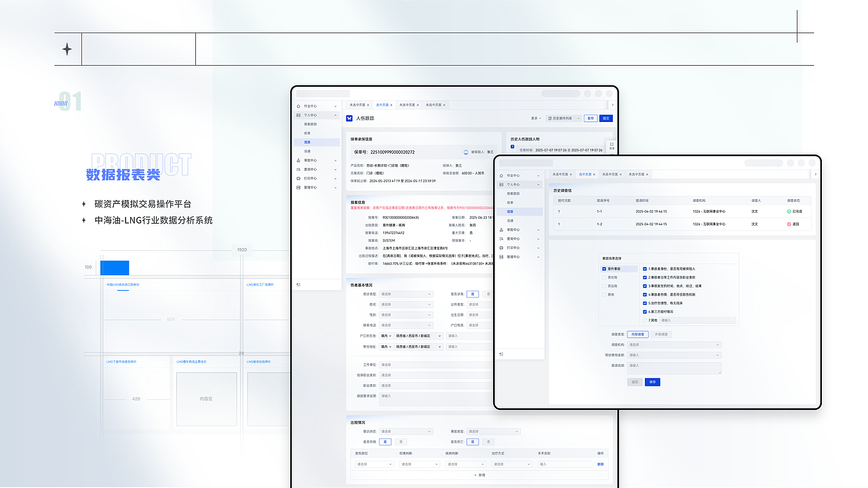Open the 更多 dropdown in back window
868x488 pixels.
coord(536,118)
